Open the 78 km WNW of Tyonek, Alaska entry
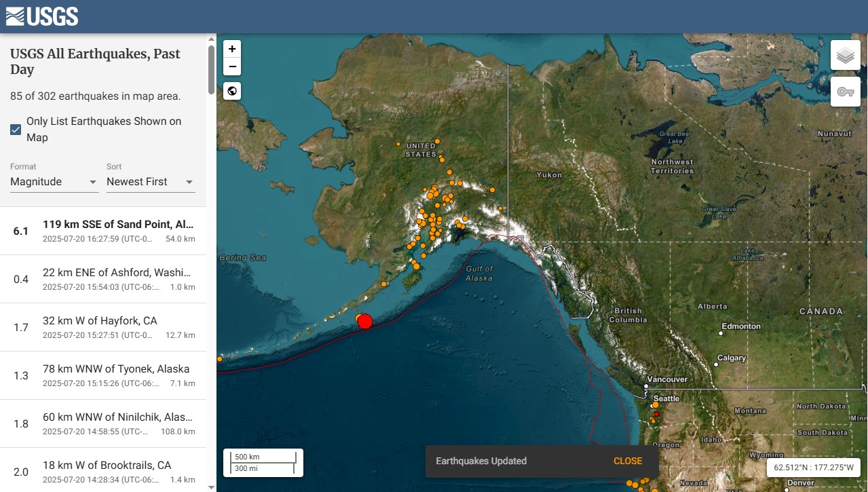Image resolution: width=868 pixels, height=492 pixels. point(103,375)
